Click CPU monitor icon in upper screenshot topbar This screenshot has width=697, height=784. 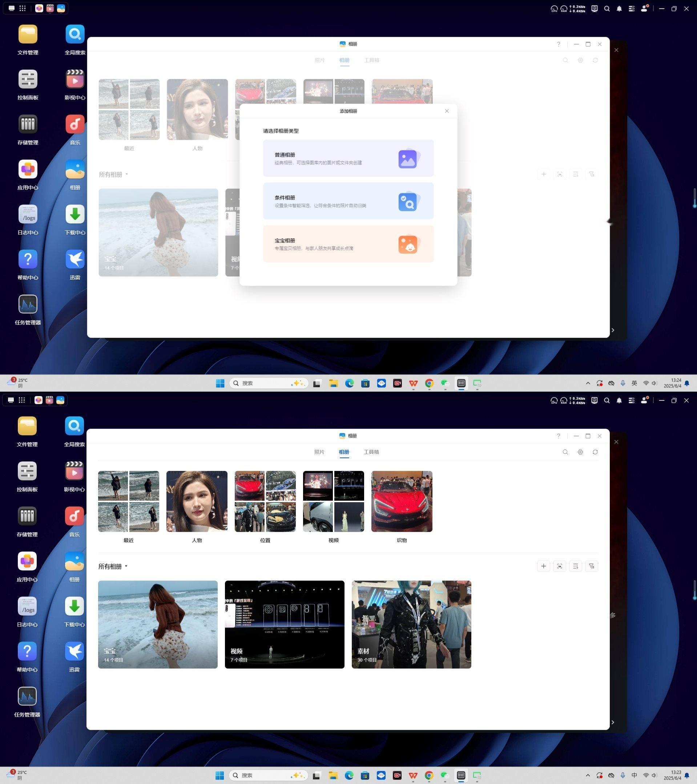[554, 8]
